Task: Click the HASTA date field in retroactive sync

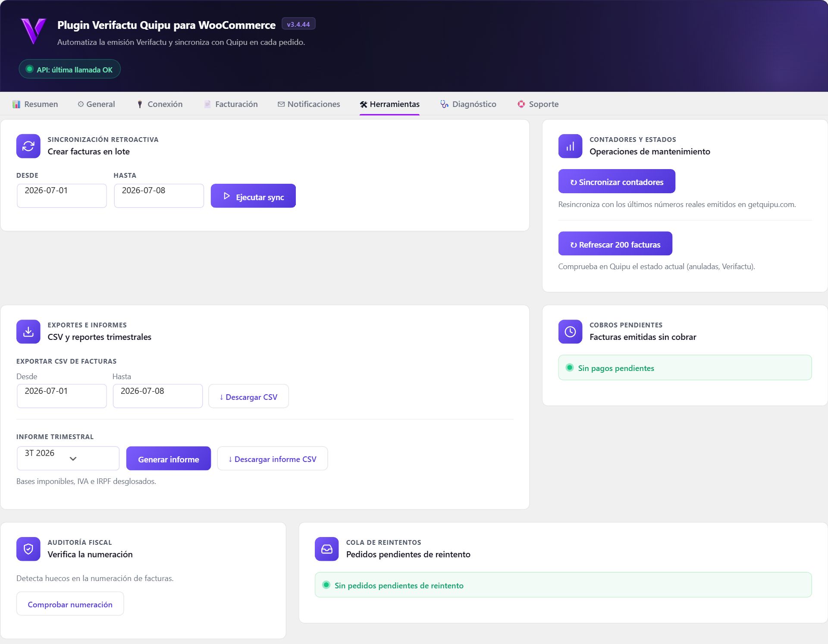Action: click(159, 196)
